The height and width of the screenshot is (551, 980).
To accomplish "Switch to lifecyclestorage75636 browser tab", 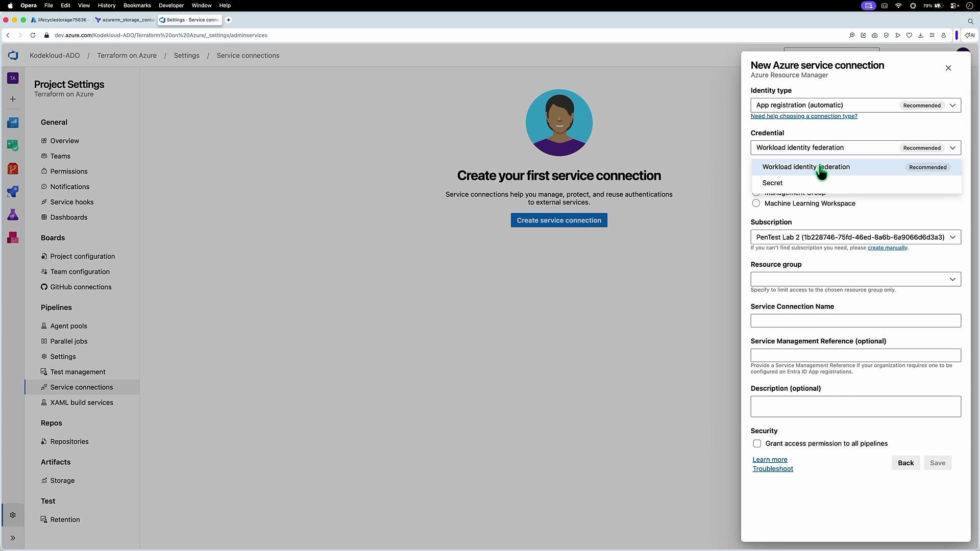I will pos(60,20).
